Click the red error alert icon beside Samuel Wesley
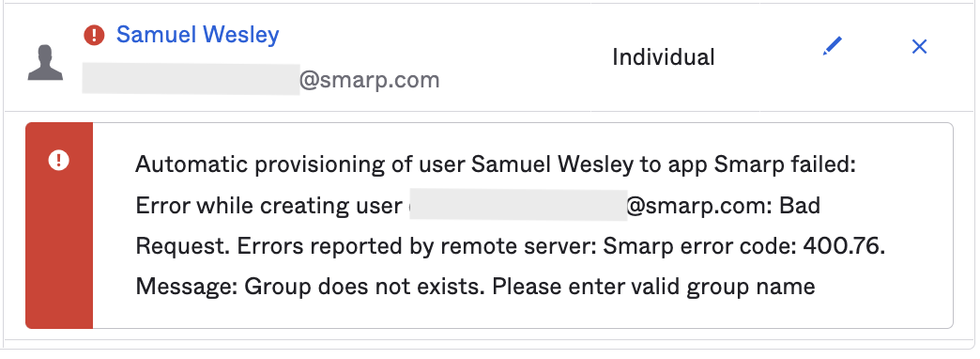 point(94,35)
